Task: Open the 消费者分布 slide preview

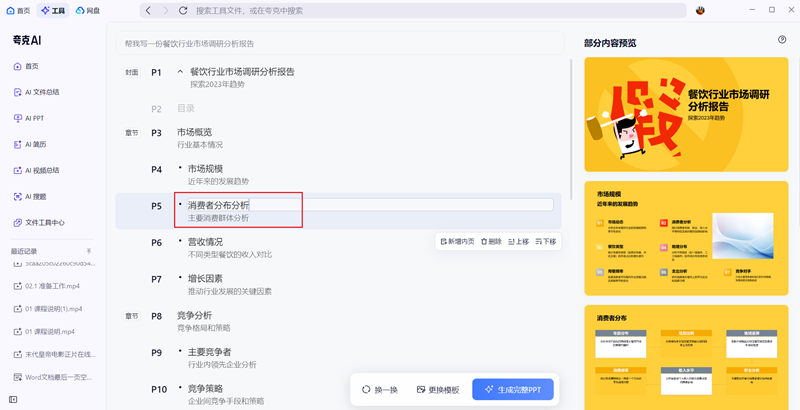Action: pos(686,357)
